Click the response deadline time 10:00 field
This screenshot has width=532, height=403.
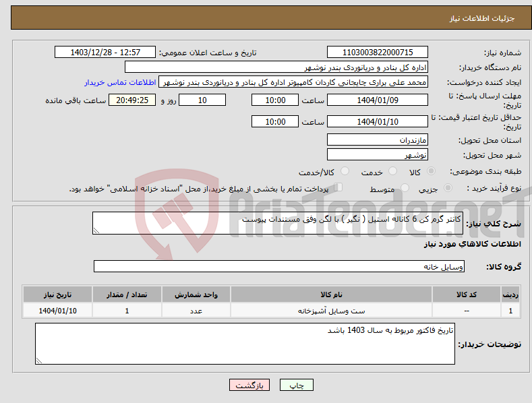click(275, 100)
